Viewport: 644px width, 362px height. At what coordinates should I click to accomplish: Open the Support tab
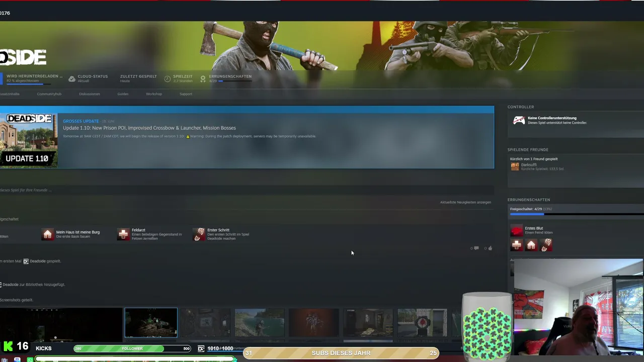pos(186,94)
